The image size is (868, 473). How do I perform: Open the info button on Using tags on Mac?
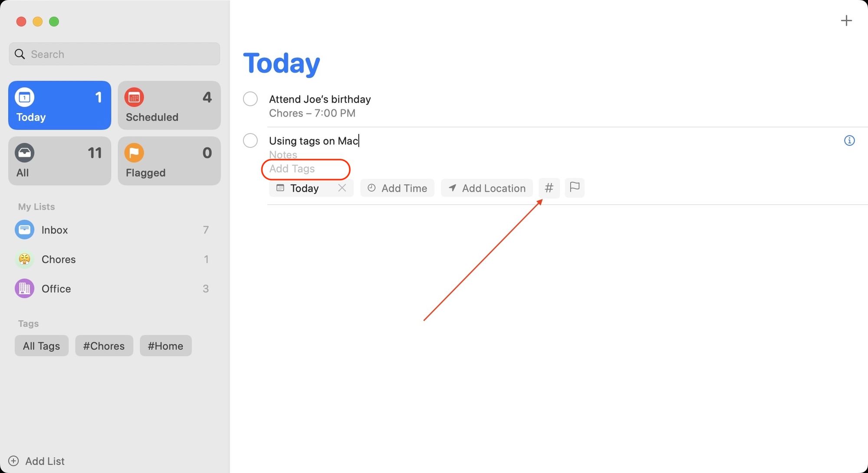tap(849, 140)
